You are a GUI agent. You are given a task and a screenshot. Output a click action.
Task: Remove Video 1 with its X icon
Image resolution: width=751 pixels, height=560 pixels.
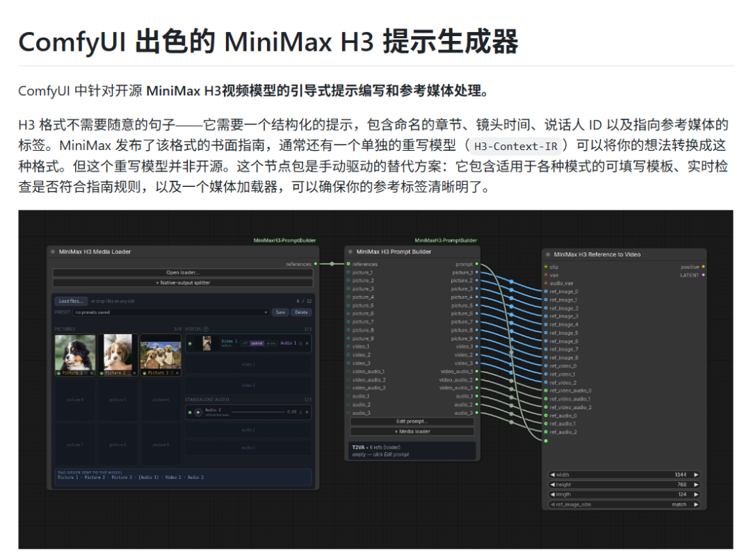pyautogui.click(x=307, y=343)
